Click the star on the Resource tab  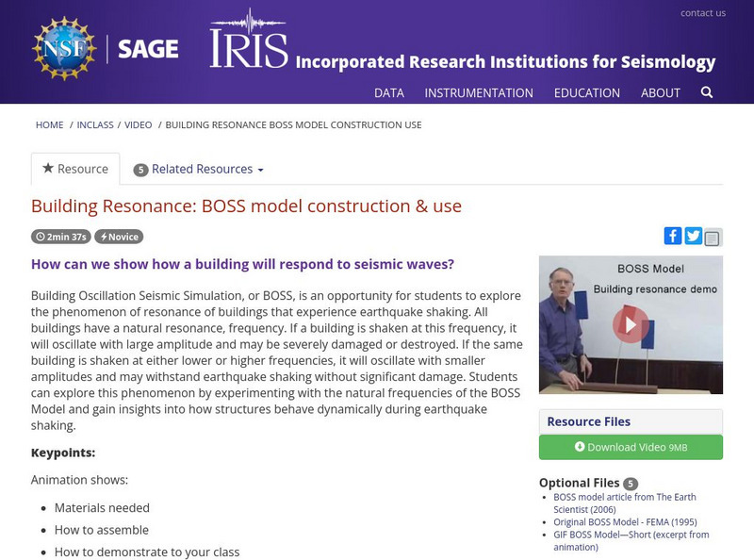point(46,168)
